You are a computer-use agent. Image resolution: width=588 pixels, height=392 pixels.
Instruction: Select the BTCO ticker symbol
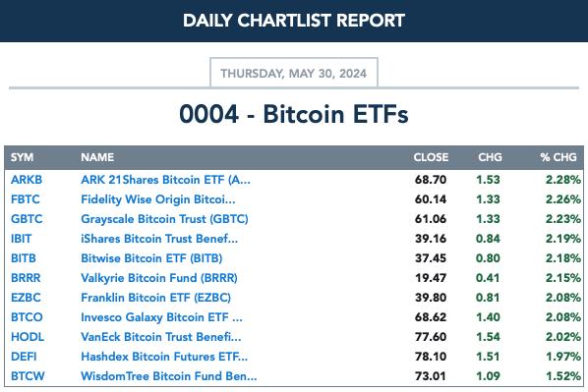pyautogui.click(x=27, y=317)
